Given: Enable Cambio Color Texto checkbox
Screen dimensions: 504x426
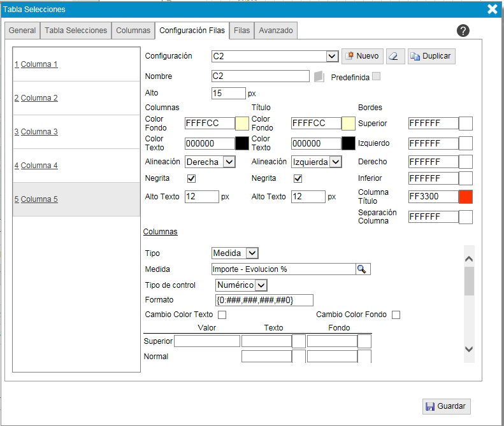Looking at the screenshot, I should point(222,315).
